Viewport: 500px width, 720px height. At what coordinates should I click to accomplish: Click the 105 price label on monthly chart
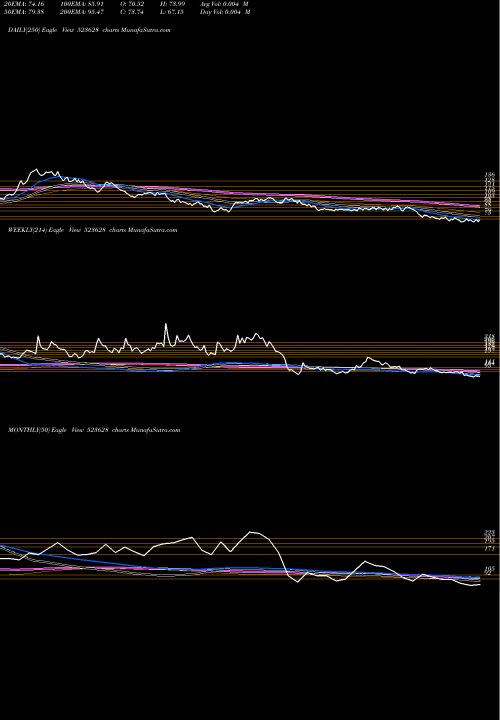(x=489, y=569)
